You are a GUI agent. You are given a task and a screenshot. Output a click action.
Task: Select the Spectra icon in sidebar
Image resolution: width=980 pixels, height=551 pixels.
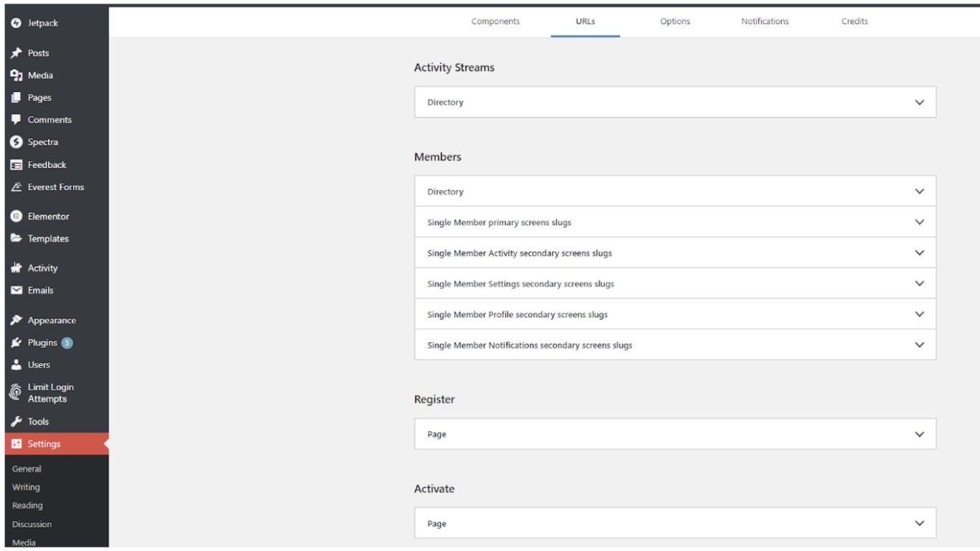[16, 142]
